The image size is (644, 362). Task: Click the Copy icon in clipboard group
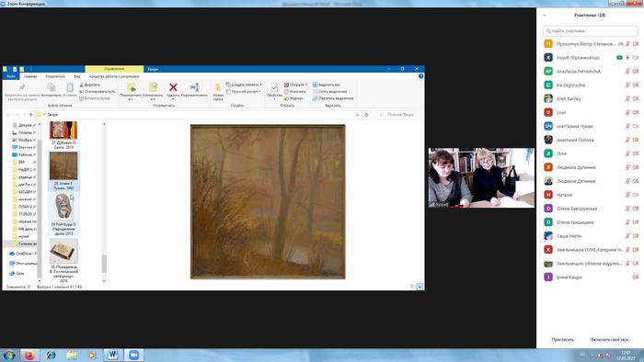click(52, 87)
